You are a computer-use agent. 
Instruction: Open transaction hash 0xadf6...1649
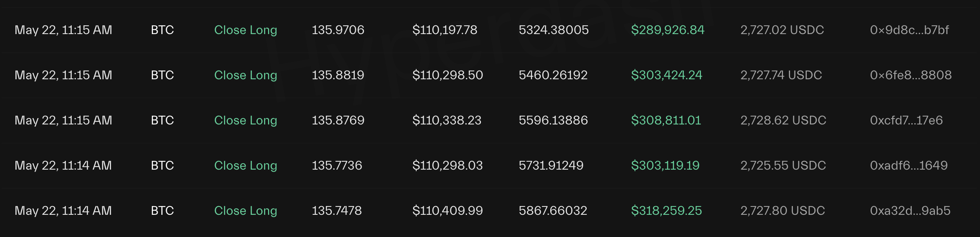(909, 166)
